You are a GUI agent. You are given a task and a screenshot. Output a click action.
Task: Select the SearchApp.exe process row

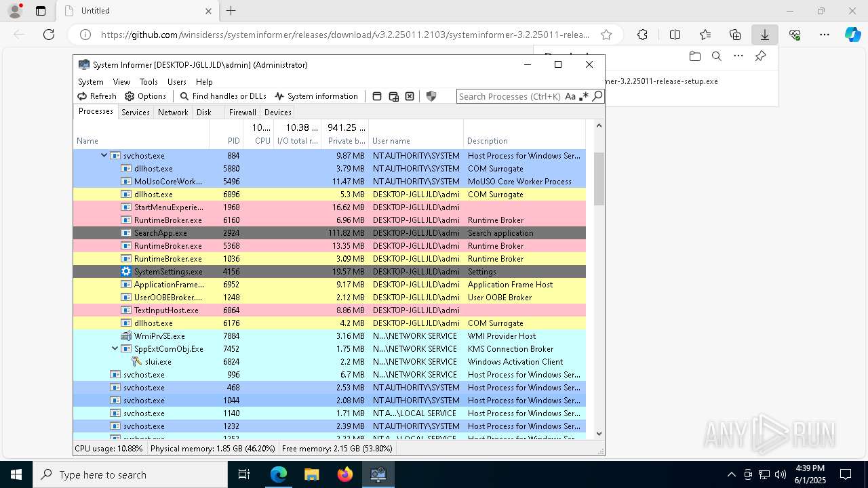(x=330, y=232)
